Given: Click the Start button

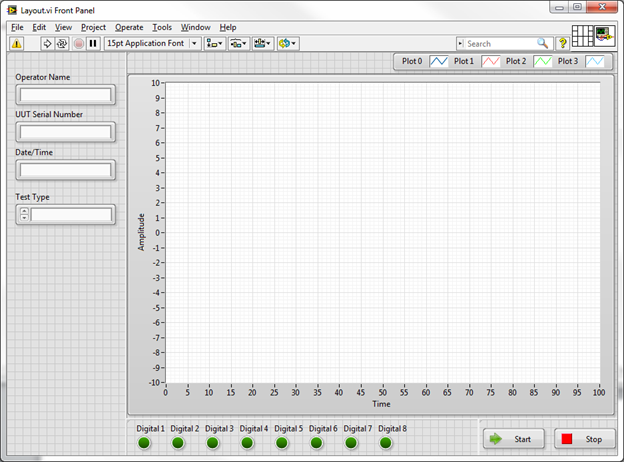Looking at the screenshot, I should [513, 438].
